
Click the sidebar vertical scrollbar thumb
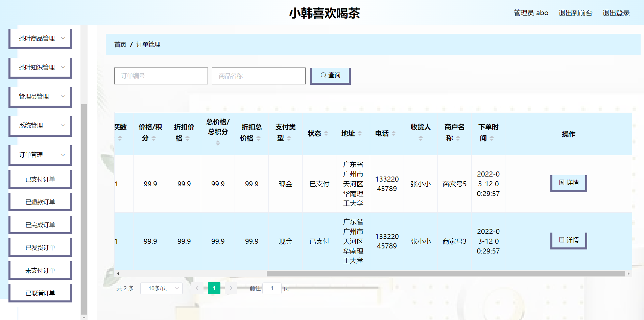click(84, 209)
